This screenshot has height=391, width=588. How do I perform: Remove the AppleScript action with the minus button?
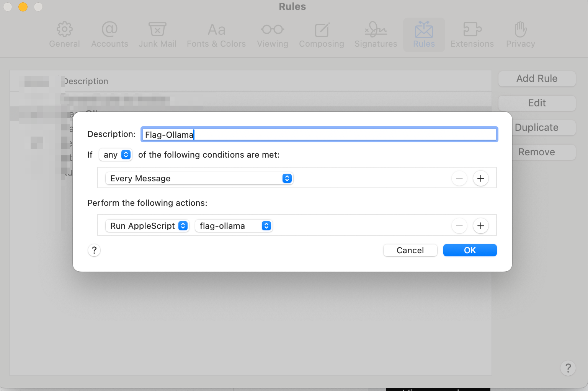(x=459, y=226)
